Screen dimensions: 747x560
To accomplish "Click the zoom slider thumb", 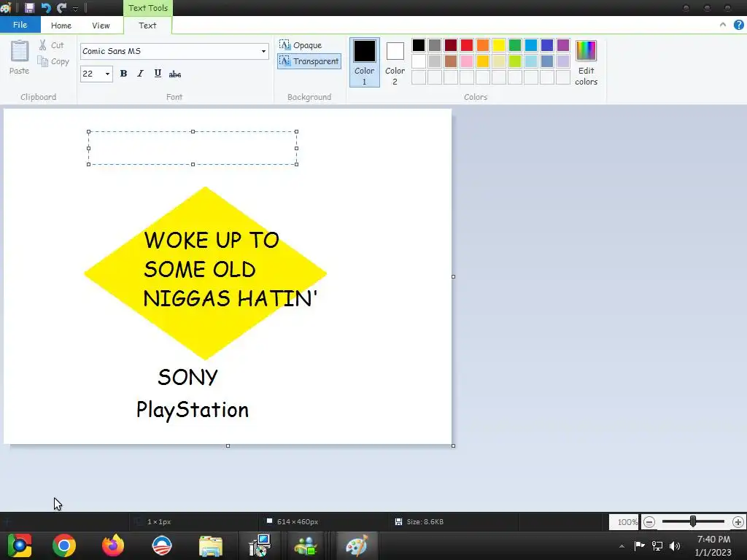I will (x=693, y=522).
